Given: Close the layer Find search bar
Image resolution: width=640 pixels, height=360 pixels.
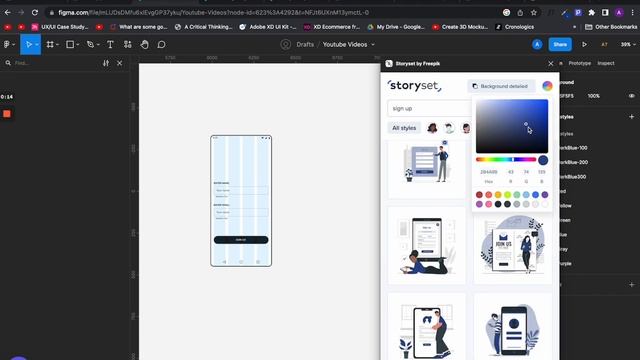Looking at the screenshot, I should [x=120, y=63].
